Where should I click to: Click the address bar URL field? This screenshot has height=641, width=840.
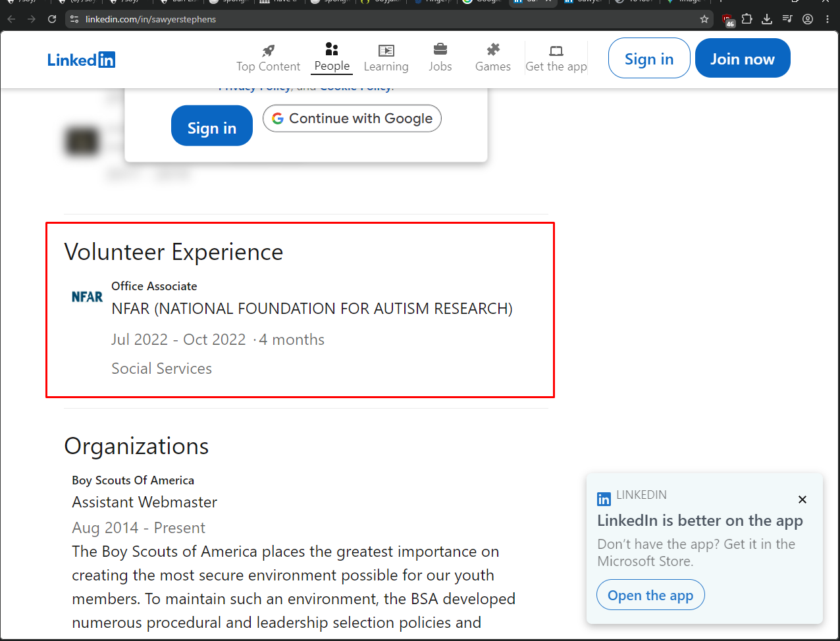pos(388,19)
